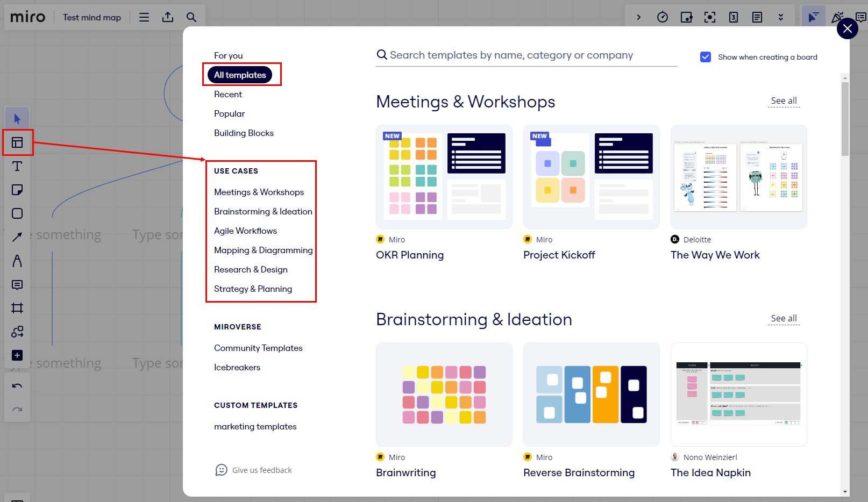Select the cursor Select tool
Viewport: 868px width, 502px height.
pos(17,119)
